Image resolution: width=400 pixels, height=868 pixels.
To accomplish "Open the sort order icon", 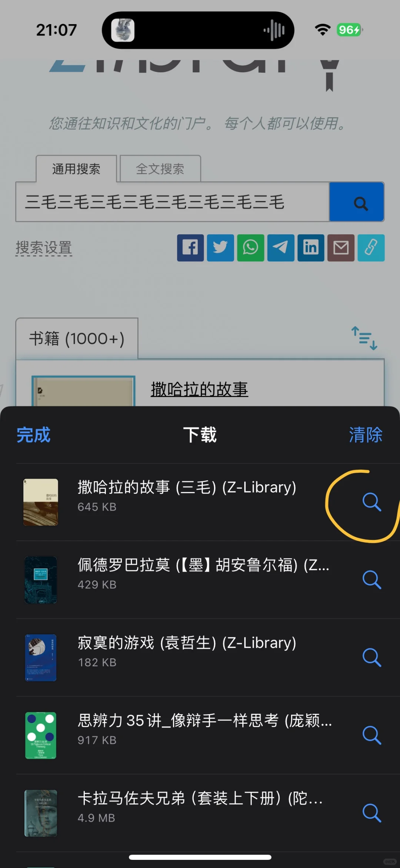I will point(364,338).
